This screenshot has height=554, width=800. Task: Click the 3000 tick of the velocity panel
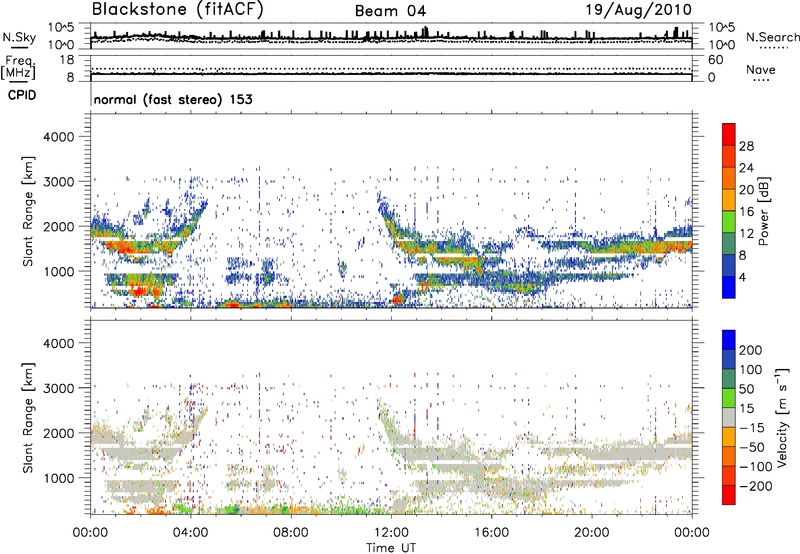58,388
